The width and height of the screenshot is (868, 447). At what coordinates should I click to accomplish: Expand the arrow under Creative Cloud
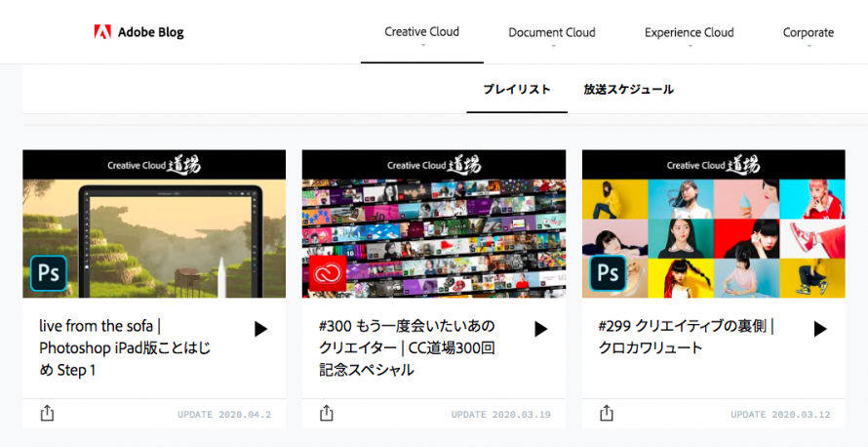pyautogui.click(x=423, y=46)
